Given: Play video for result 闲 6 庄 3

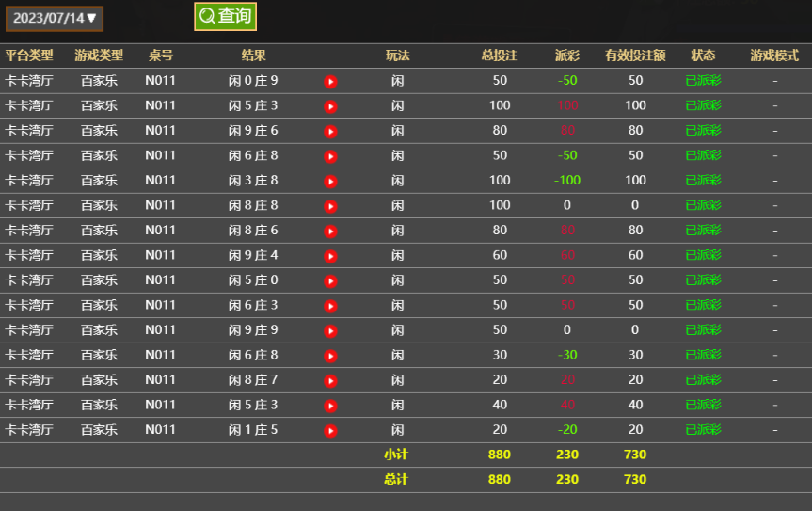Looking at the screenshot, I should coord(330,306).
